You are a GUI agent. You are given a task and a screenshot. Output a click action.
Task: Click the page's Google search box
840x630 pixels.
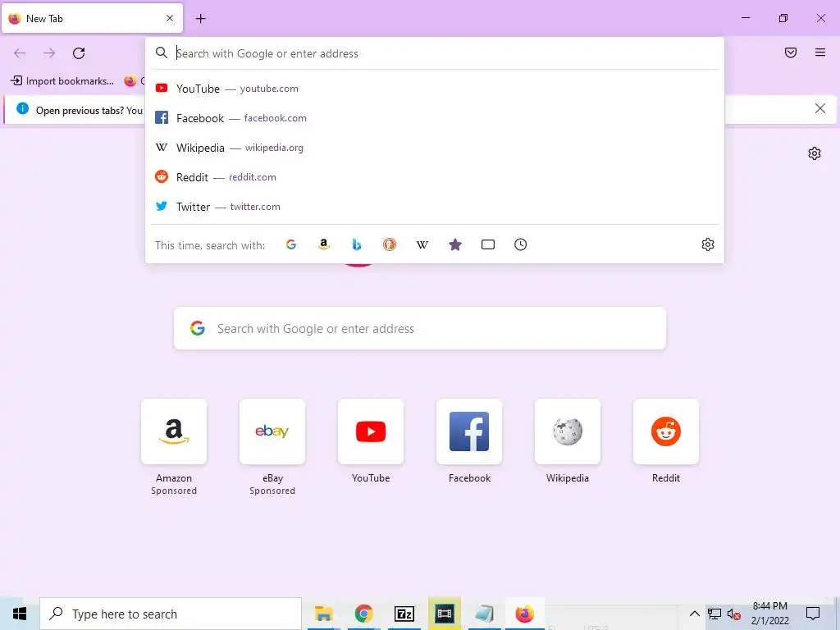[x=419, y=328]
